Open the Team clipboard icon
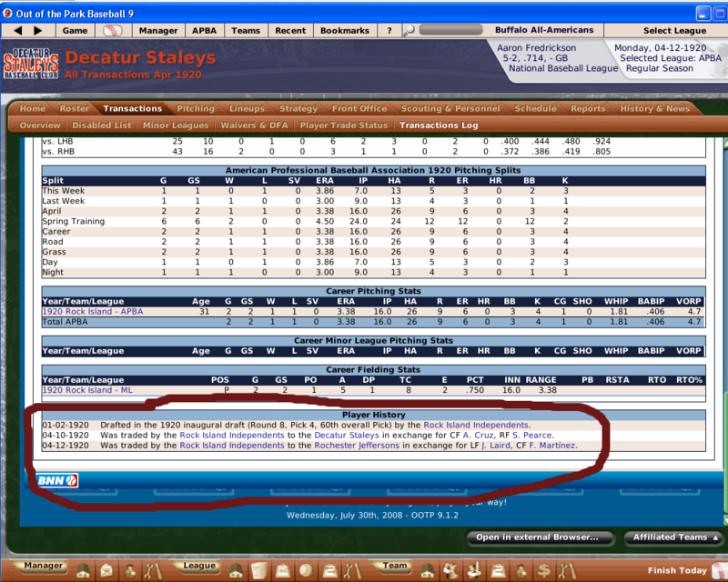 [498, 570]
